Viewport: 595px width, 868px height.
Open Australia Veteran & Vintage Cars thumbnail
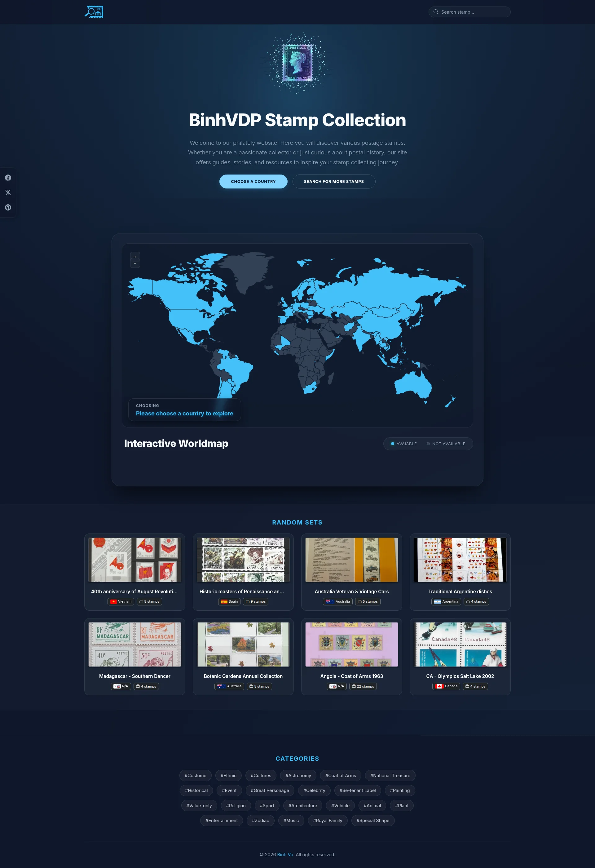(x=352, y=560)
